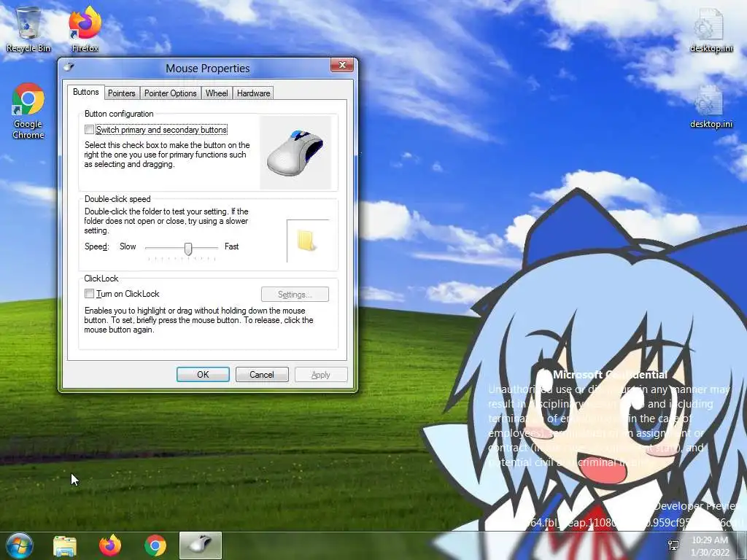747x560 pixels.
Task: Open the Hardware tab
Action: [253, 93]
